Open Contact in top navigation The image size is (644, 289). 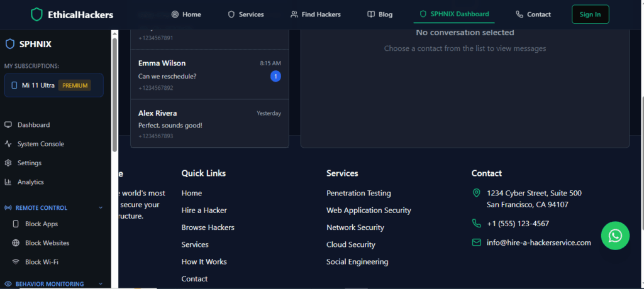pos(533,14)
